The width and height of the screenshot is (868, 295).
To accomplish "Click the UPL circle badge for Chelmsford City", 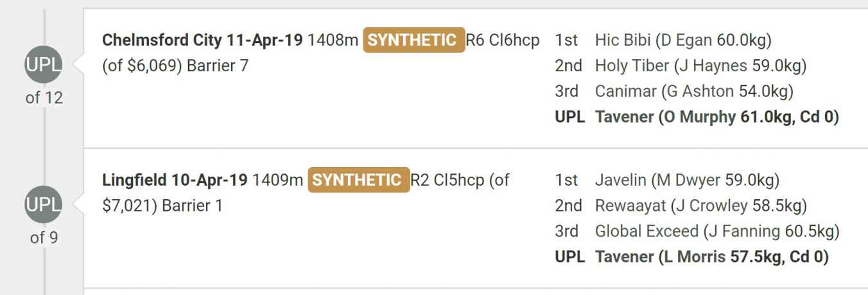I will pyautogui.click(x=44, y=66).
